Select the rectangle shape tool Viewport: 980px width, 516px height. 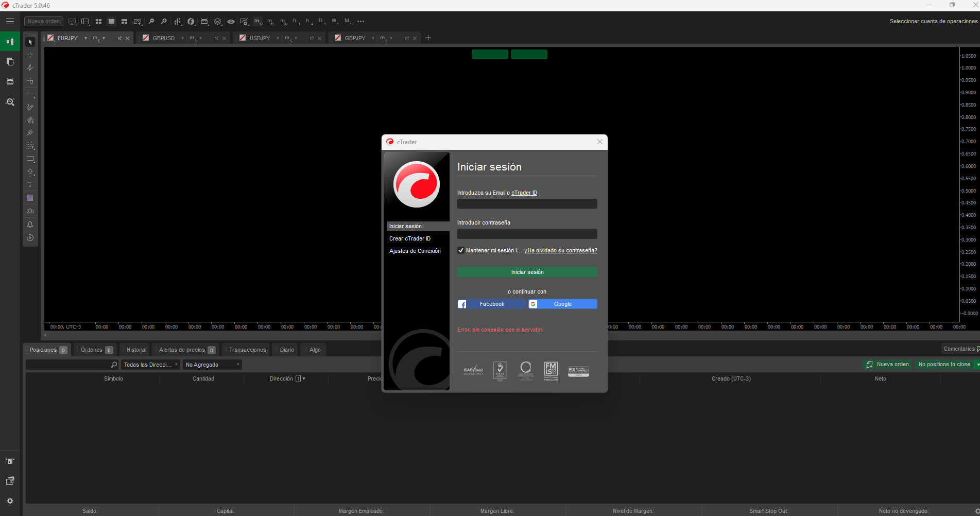[x=30, y=159]
